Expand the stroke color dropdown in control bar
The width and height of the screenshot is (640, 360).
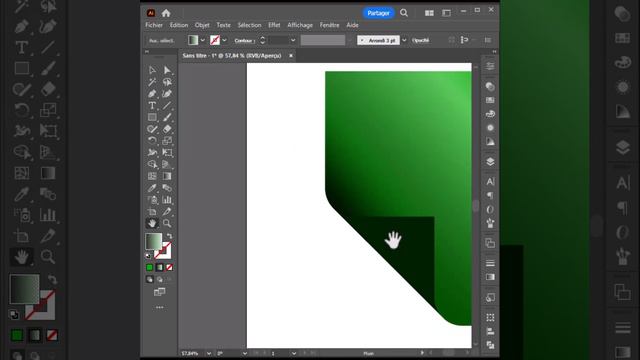point(224,40)
